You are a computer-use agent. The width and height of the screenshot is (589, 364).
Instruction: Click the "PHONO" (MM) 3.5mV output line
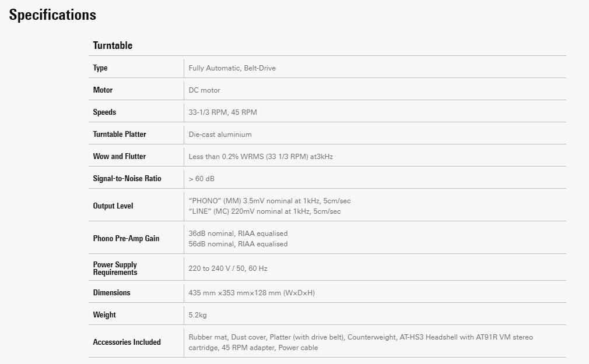click(269, 201)
